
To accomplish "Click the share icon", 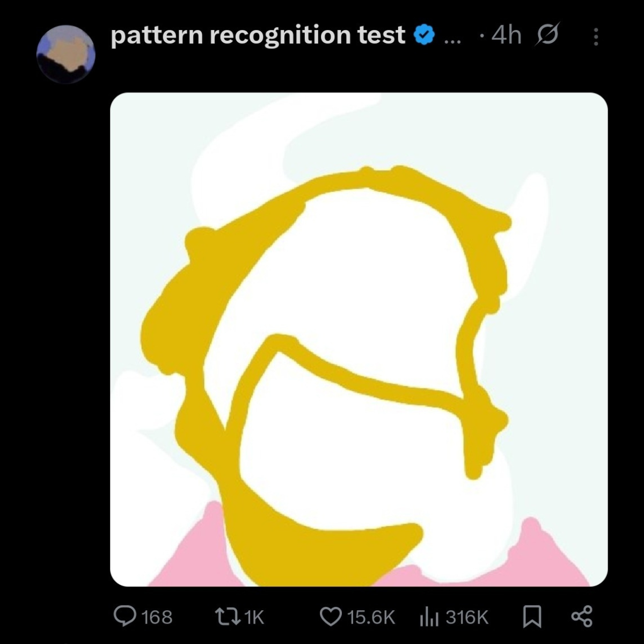I will (582, 617).
